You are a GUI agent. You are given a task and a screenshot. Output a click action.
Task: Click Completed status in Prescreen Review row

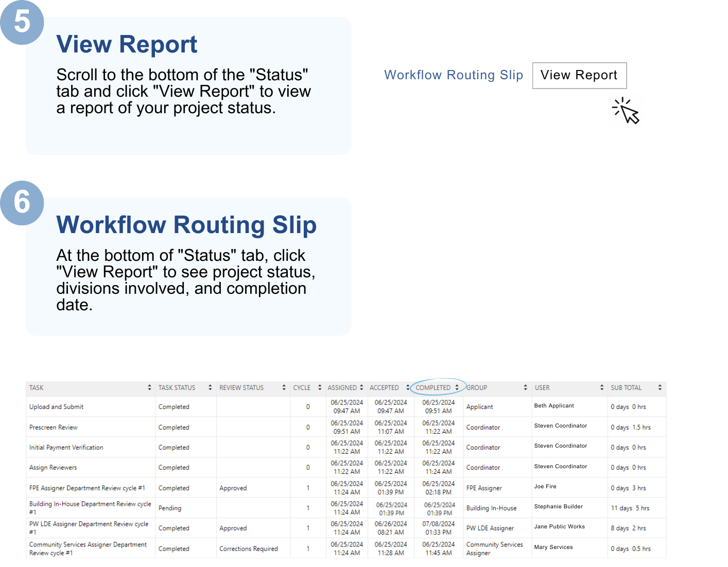(174, 428)
